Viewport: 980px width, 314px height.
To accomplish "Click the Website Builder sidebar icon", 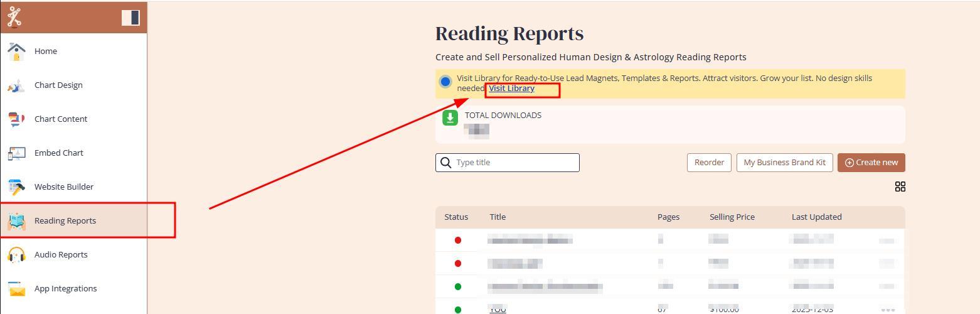I will pyautogui.click(x=16, y=187).
